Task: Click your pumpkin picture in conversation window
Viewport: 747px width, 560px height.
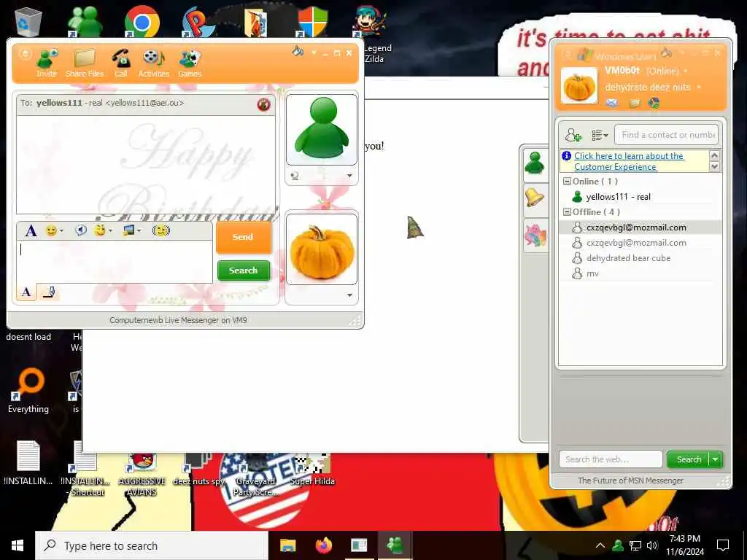Action: pos(322,249)
